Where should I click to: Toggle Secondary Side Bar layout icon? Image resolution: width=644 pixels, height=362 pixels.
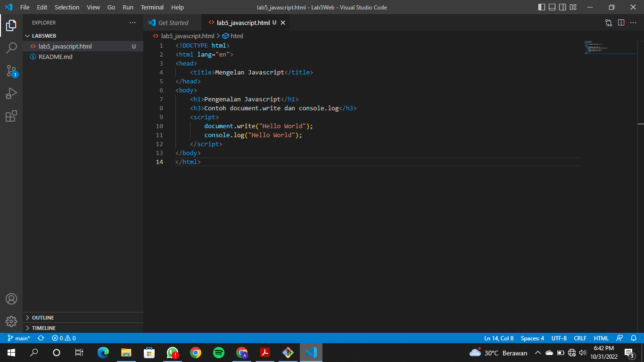click(x=562, y=7)
